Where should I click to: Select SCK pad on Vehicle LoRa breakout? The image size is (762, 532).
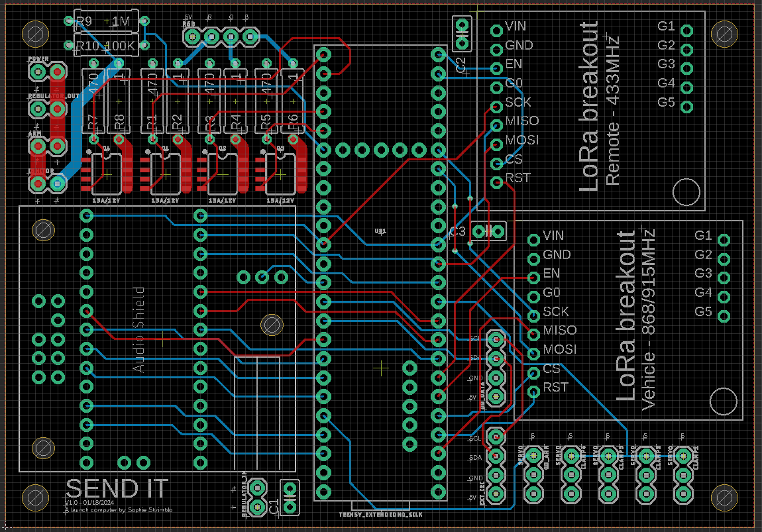point(533,316)
